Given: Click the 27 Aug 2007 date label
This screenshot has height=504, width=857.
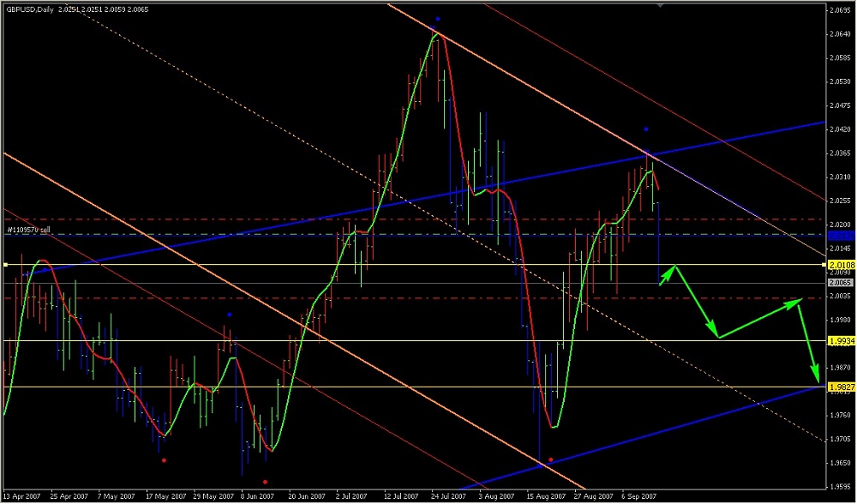Looking at the screenshot, I should [592, 495].
